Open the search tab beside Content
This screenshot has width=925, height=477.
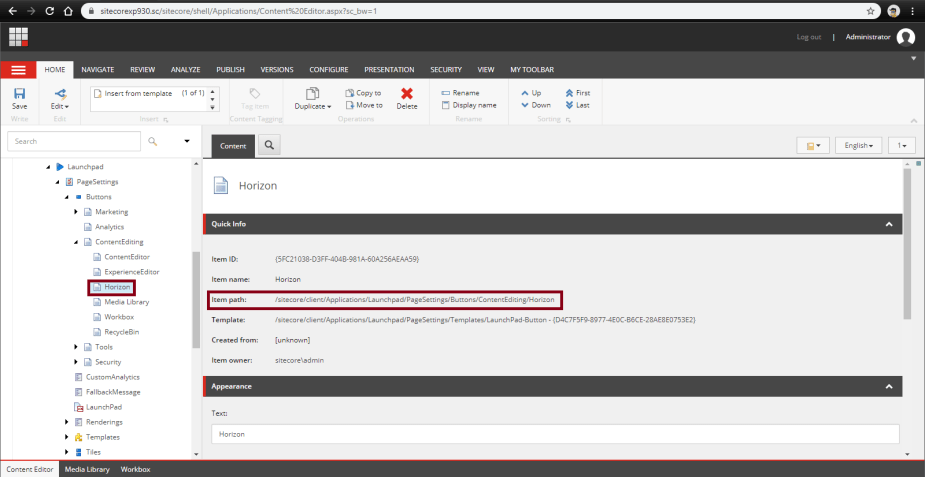(270, 145)
